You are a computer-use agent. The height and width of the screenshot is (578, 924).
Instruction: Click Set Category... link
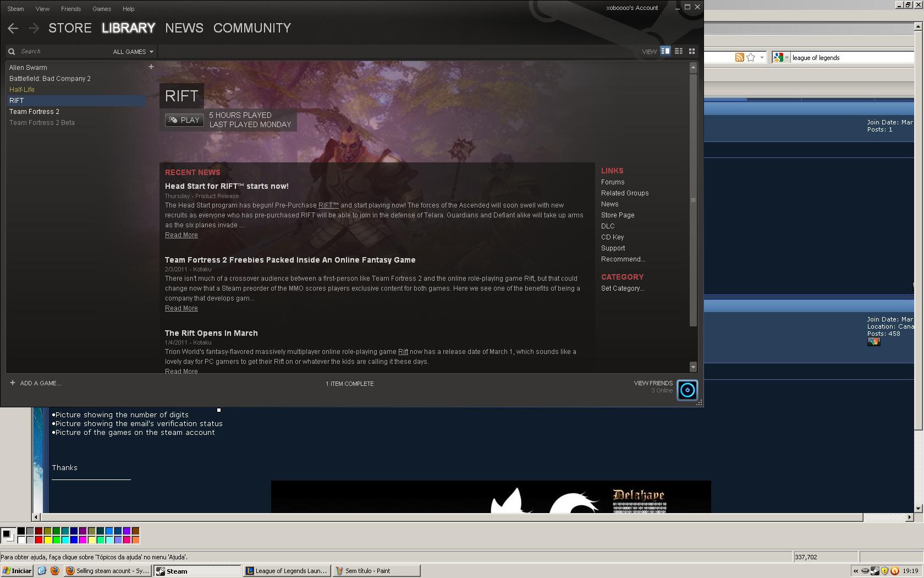(x=623, y=288)
